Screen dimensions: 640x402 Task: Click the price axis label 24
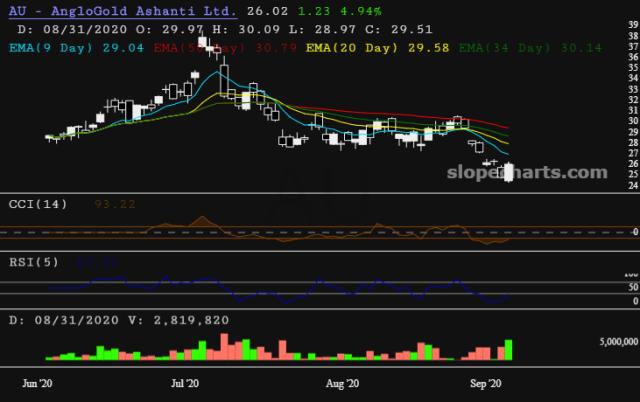633,185
